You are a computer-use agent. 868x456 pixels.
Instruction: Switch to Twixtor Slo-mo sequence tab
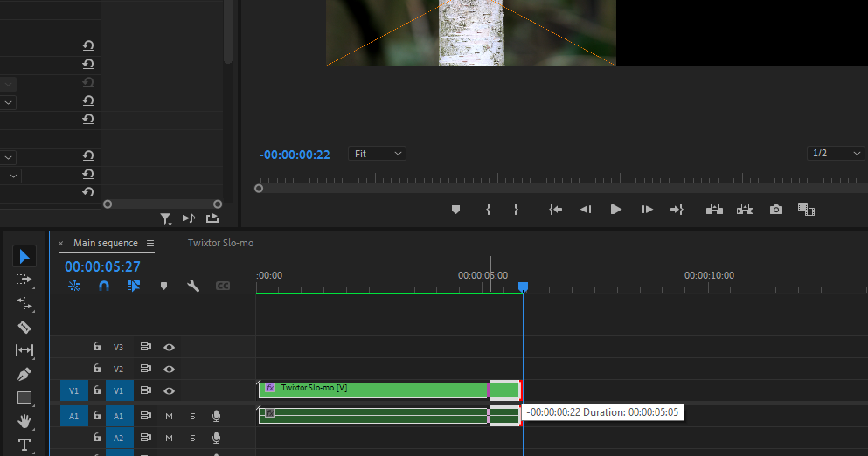220,243
